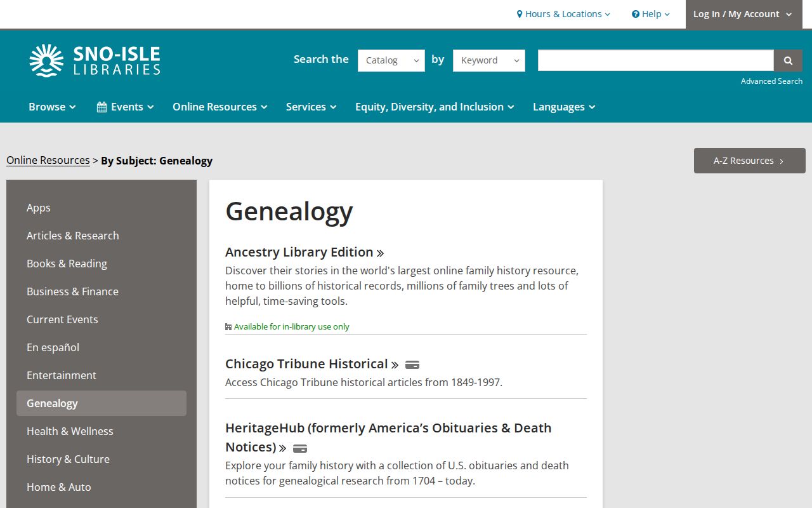Select Health & Wellness in sidebar
The height and width of the screenshot is (508, 812).
pyautogui.click(x=101, y=431)
